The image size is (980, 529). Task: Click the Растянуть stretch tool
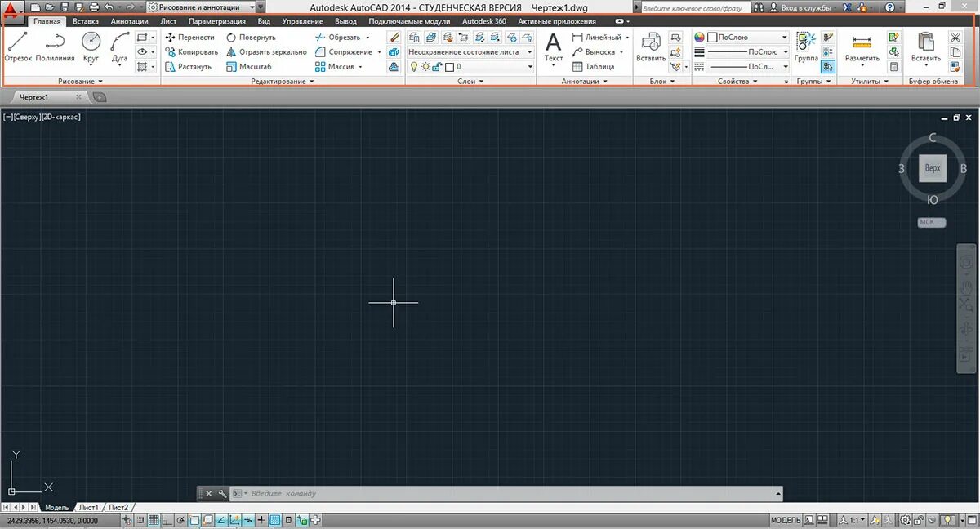[188, 67]
